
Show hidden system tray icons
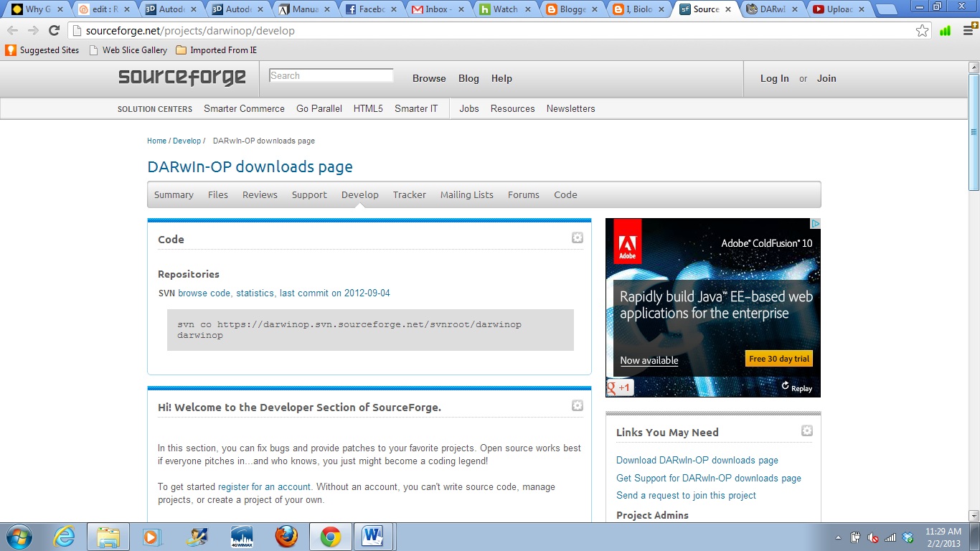point(839,537)
